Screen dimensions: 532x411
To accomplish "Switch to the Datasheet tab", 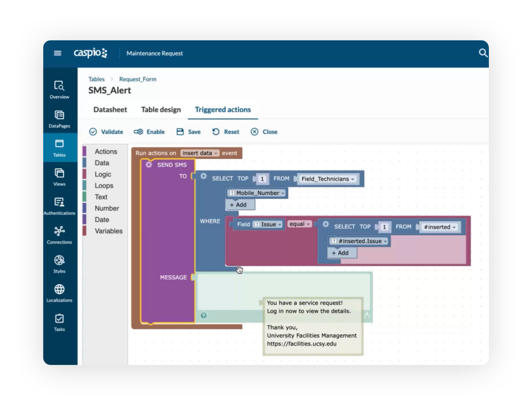I will [x=110, y=110].
